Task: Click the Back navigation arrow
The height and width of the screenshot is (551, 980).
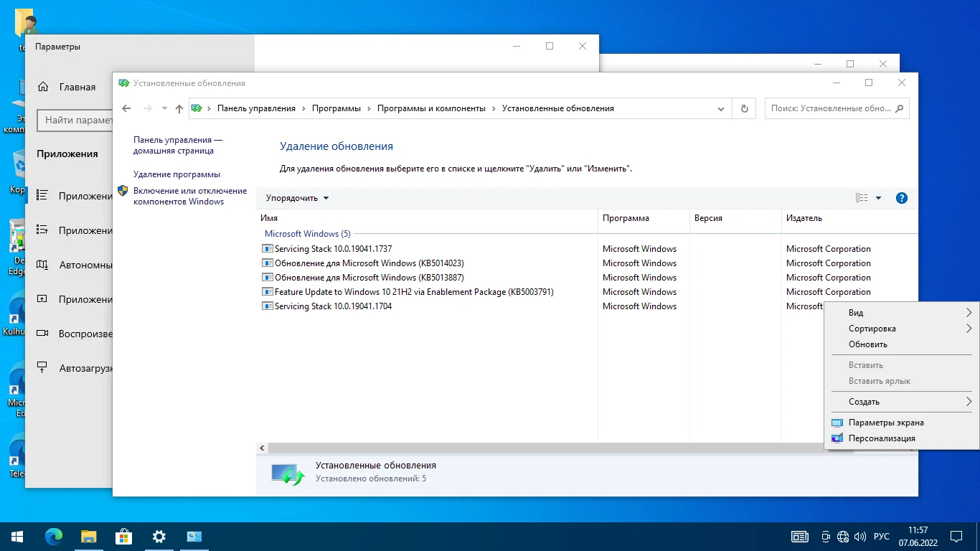Action: [x=127, y=108]
